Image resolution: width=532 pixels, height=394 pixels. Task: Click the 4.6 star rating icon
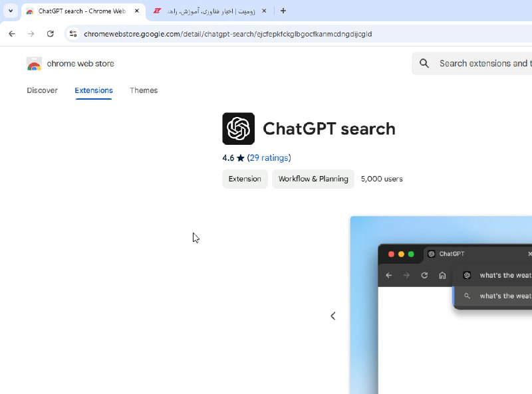pos(241,158)
